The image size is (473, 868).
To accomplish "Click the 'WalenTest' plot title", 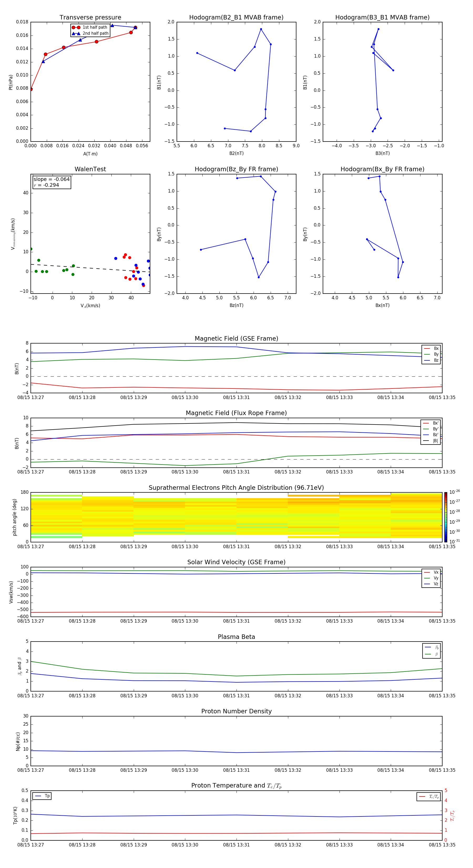I will click(x=90, y=169).
